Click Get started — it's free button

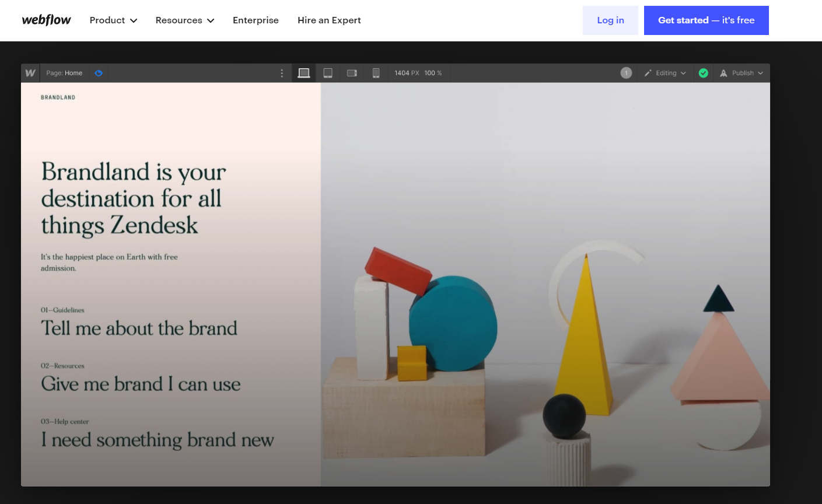click(706, 20)
